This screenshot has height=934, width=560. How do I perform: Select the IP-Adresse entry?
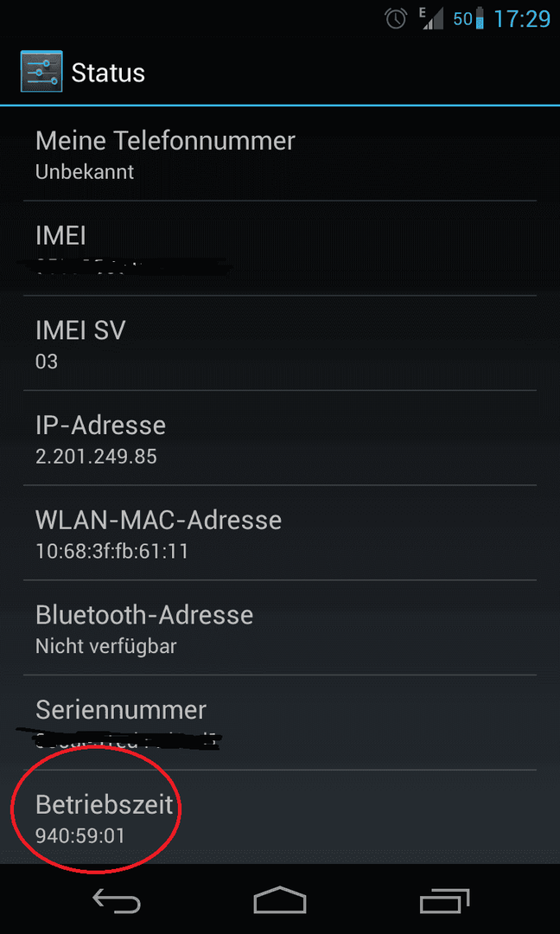tap(280, 438)
